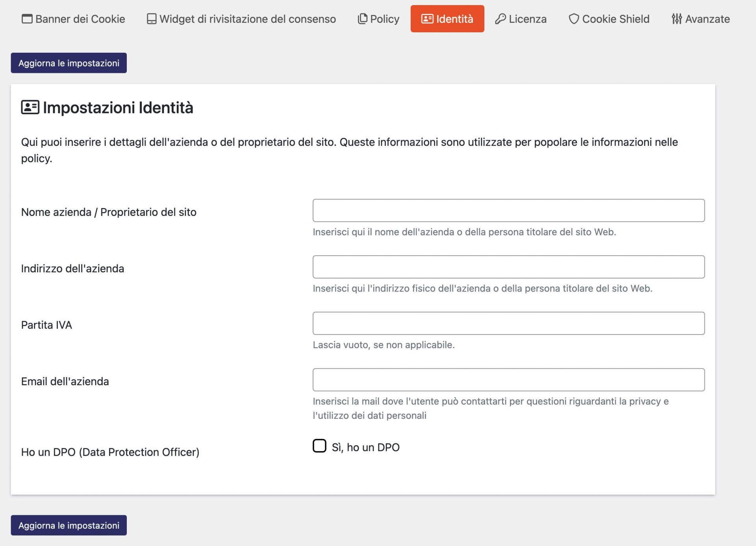This screenshot has height=546, width=756.
Task: Open the Licenza tab
Action: tap(521, 19)
